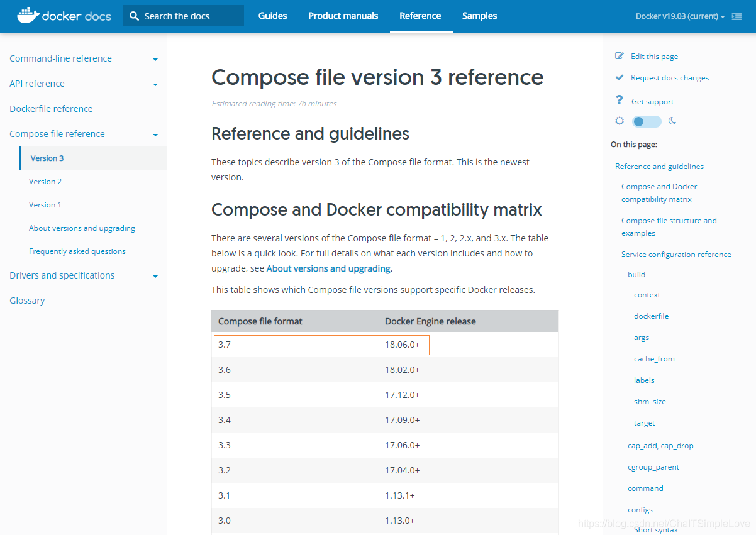Click the Edit this page pencil icon
Screen dimensions: 756x535
(620, 56)
